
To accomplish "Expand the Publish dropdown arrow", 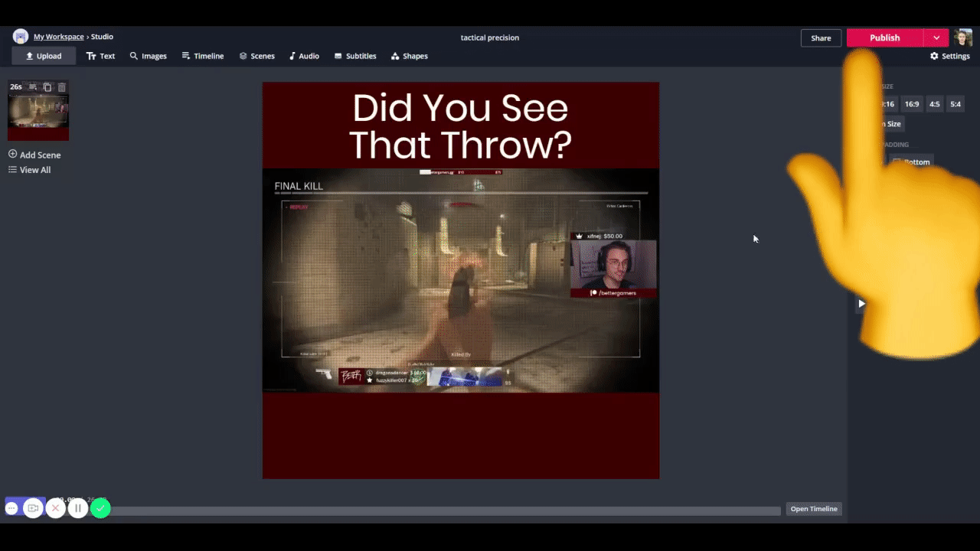I will [x=936, y=37].
